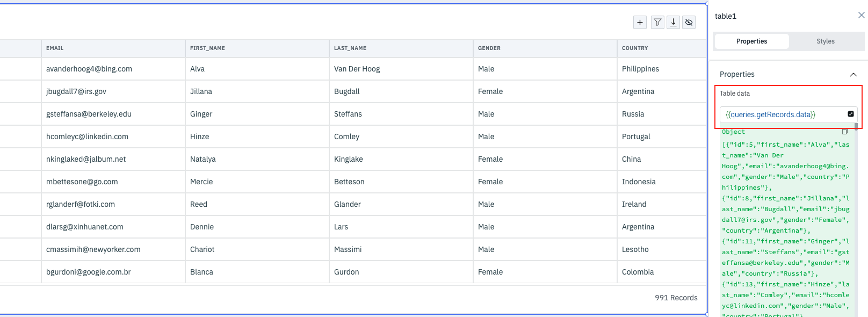
Task: Select the Properties tab
Action: tap(751, 41)
